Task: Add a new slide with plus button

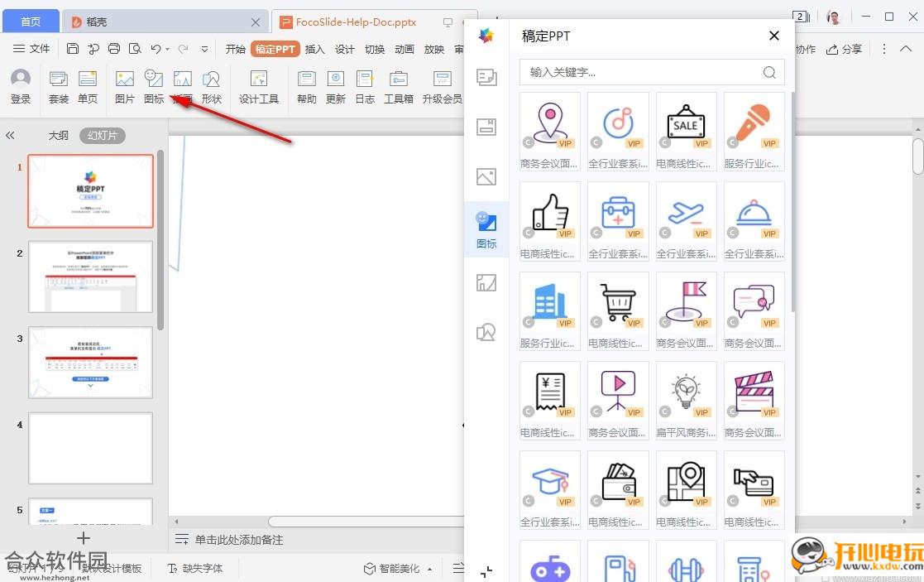Action: pos(84,538)
